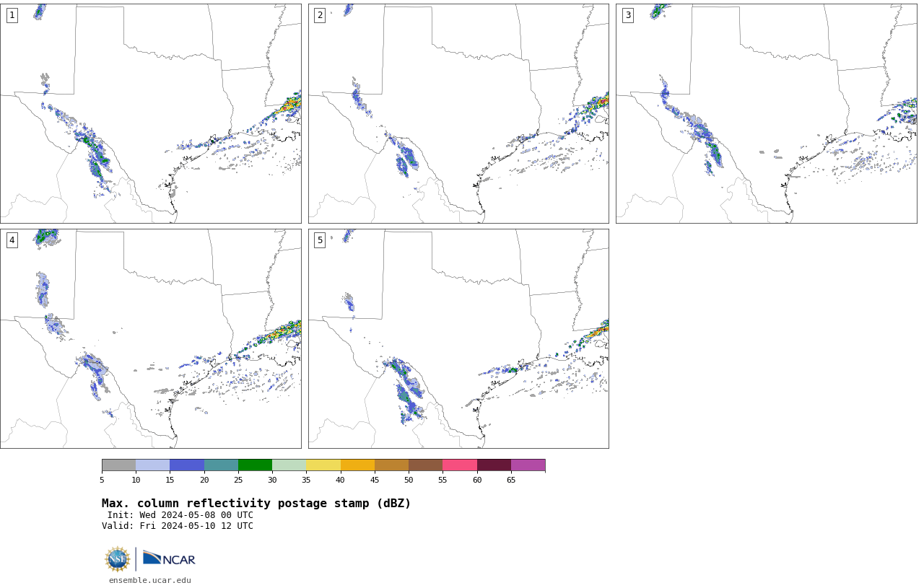Click the gray 5-10 dBZ color swatch
The width and height of the screenshot is (924, 588).
[118, 465]
